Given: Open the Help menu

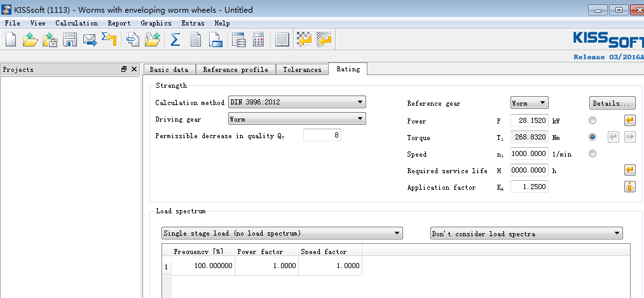Looking at the screenshot, I should 223,23.
